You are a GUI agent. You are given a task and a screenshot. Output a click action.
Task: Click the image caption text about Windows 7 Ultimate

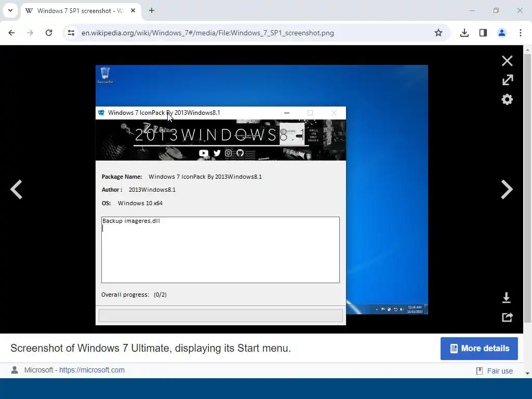click(151, 348)
